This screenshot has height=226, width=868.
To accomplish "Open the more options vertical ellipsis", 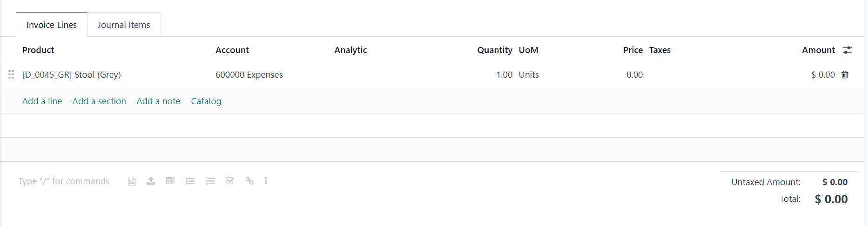I will point(266,181).
